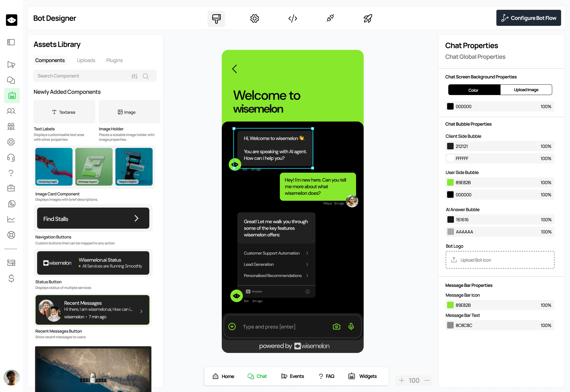Open the list layout sidebar icon
Image resolution: width=570 pixels, height=392 pixels.
[x=11, y=263]
